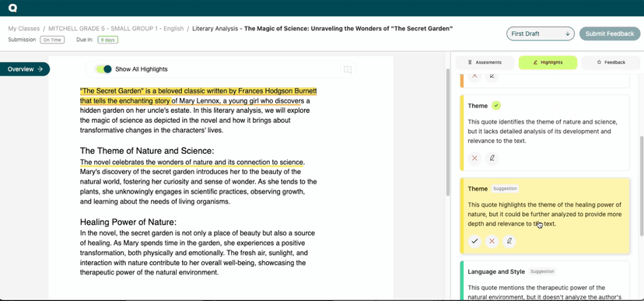
Task: Expand the Overview side panel
Action: 25,69
